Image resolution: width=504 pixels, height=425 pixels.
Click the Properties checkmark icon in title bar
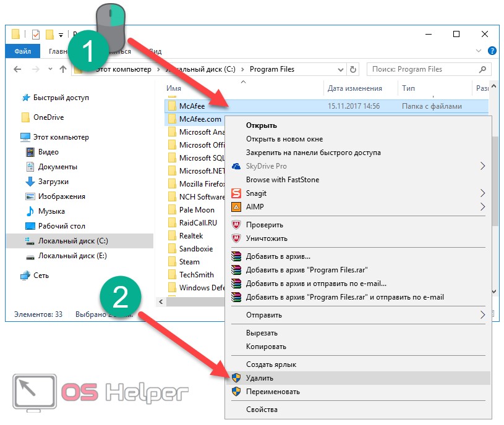[36, 34]
